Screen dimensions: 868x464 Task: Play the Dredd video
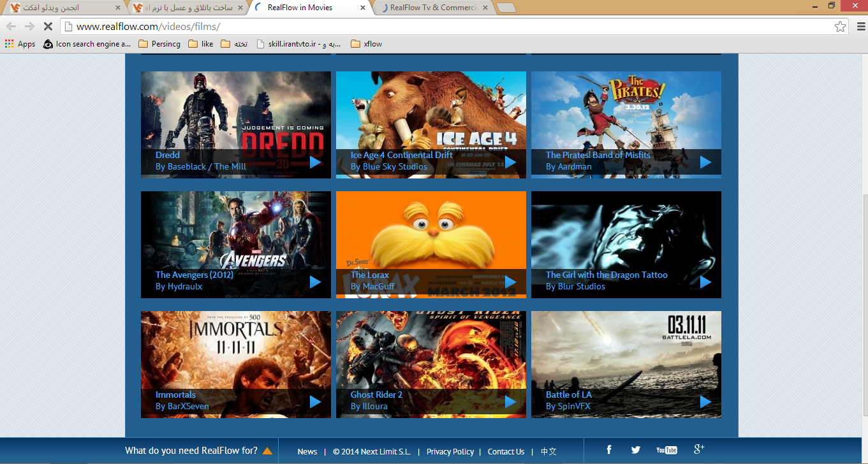315,162
